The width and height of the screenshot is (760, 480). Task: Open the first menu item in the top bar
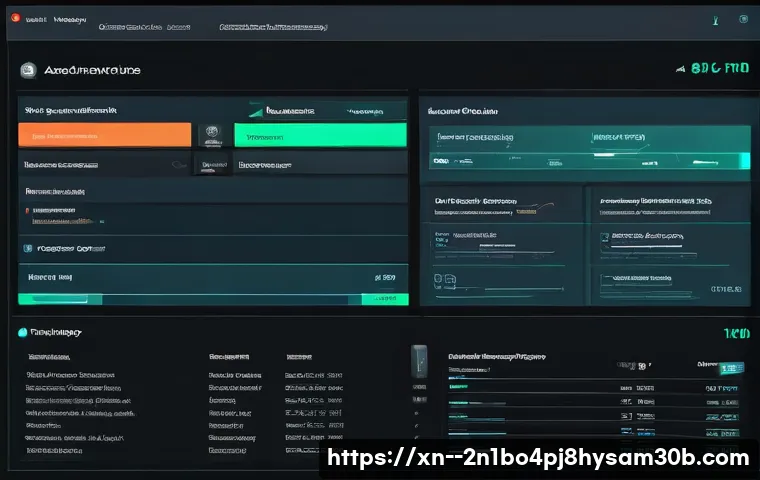(36, 20)
